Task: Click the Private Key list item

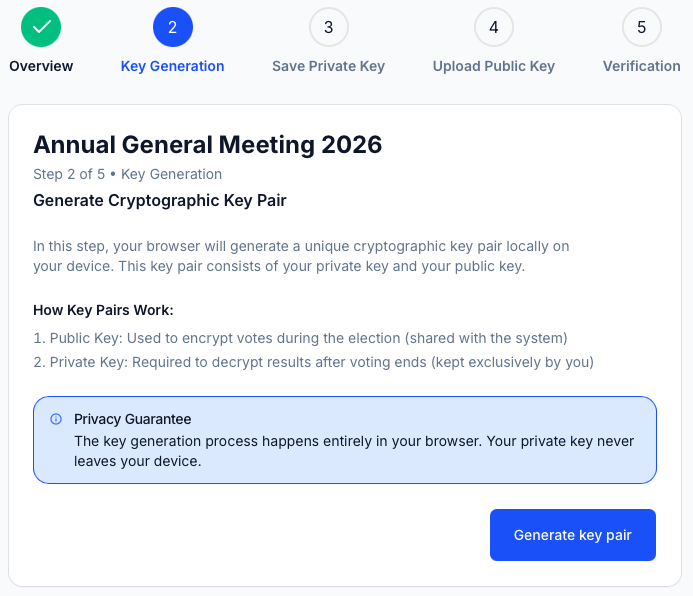Action: [x=313, y=361]
